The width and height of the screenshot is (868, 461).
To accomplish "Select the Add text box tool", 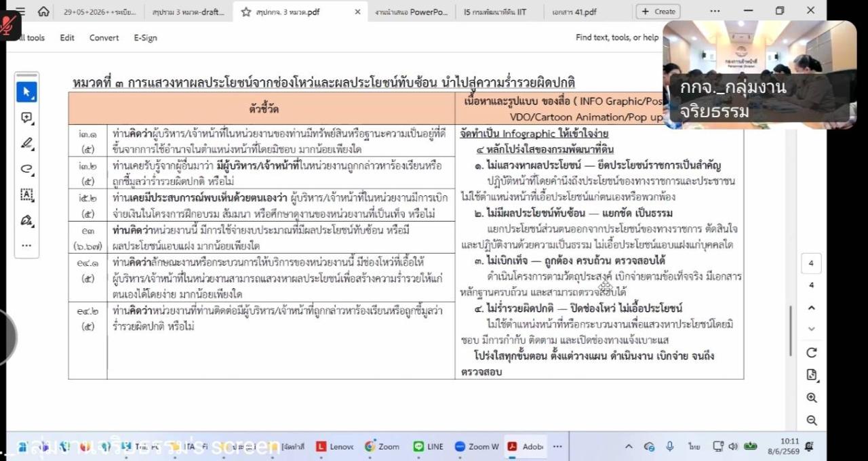I will [27, 195].
